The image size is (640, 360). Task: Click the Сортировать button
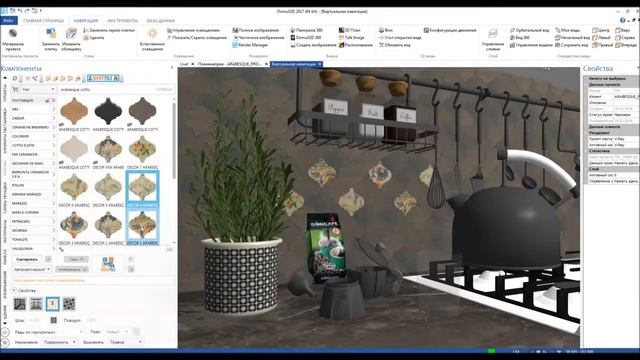[27, 259]
